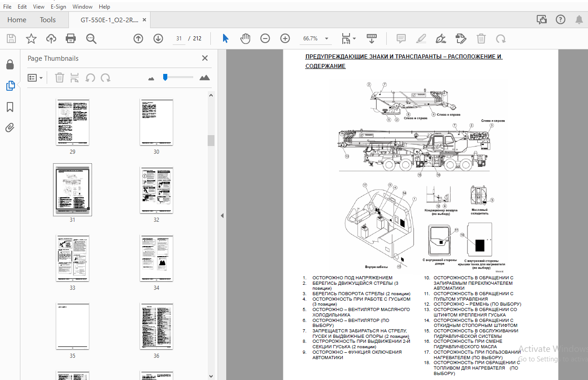Open the find text magnifier tool
Image resolution: width=588 pixels, height=380 pixels.
tap(91, 39)
